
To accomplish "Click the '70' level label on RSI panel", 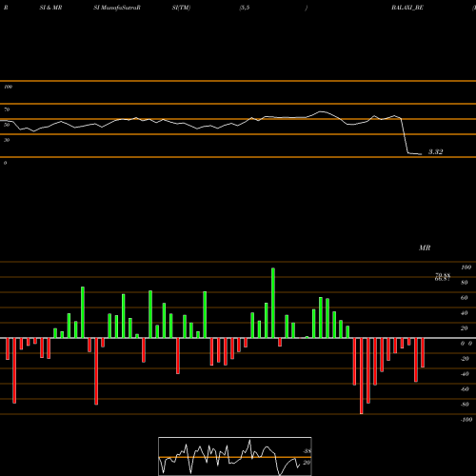I will tap(7, 109).
